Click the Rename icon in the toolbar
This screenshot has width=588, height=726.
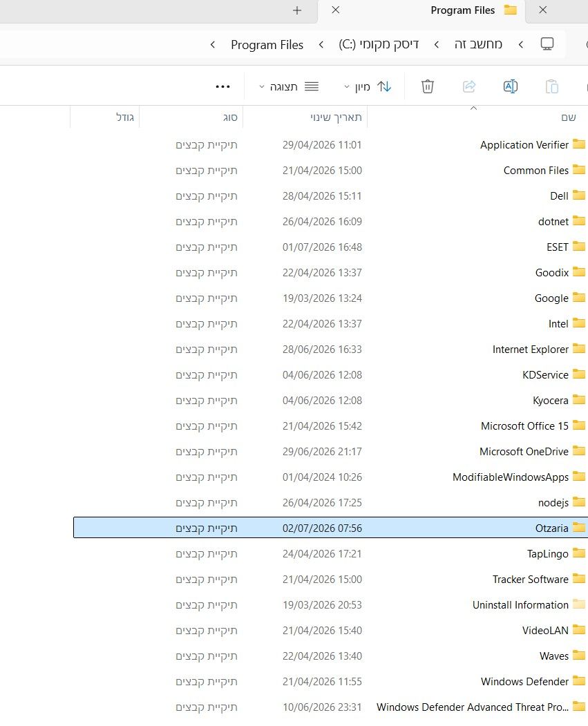pyautogui.click(x=510, y=86)
